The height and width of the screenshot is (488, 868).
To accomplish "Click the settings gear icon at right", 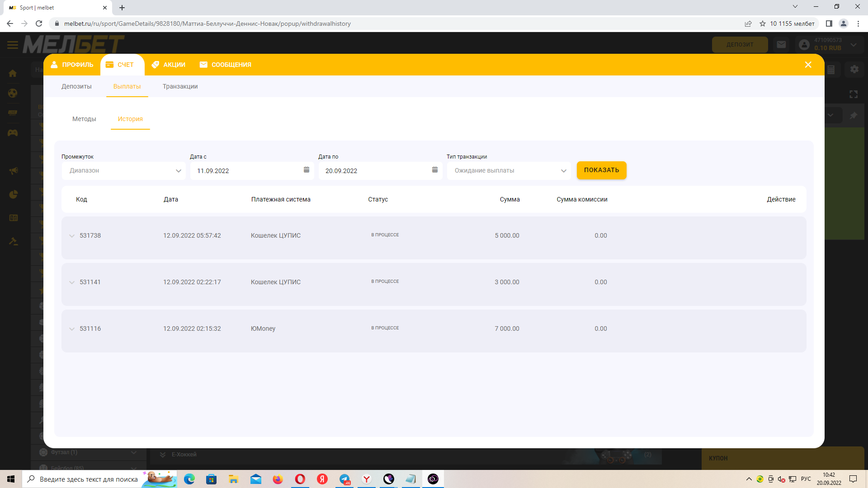I will [854, 69].
